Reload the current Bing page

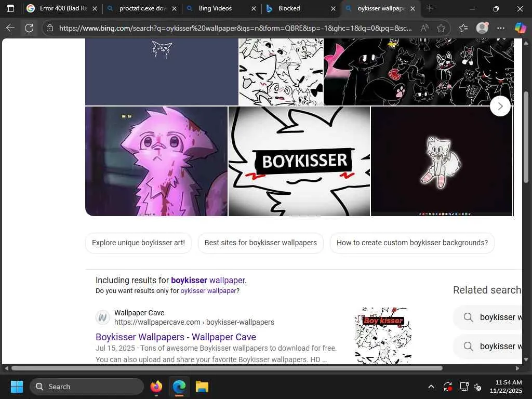(x=29, y=28)
